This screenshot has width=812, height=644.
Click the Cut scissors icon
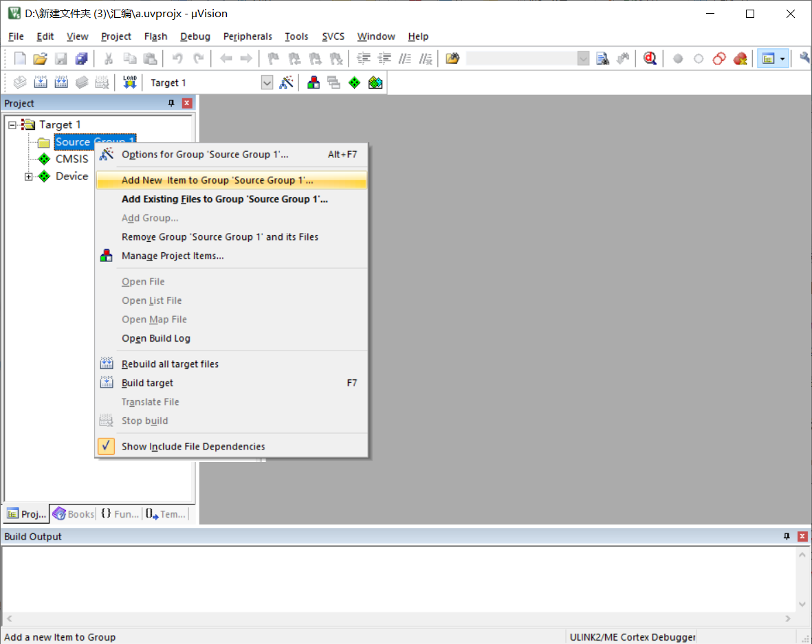[109, 58]
